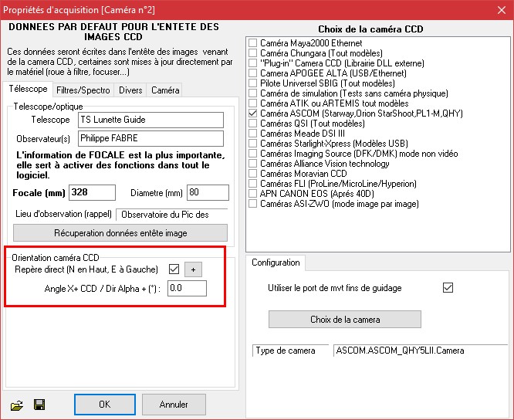
Task: Click Récuperation données entête image button
Action: (x=120, y=233)
